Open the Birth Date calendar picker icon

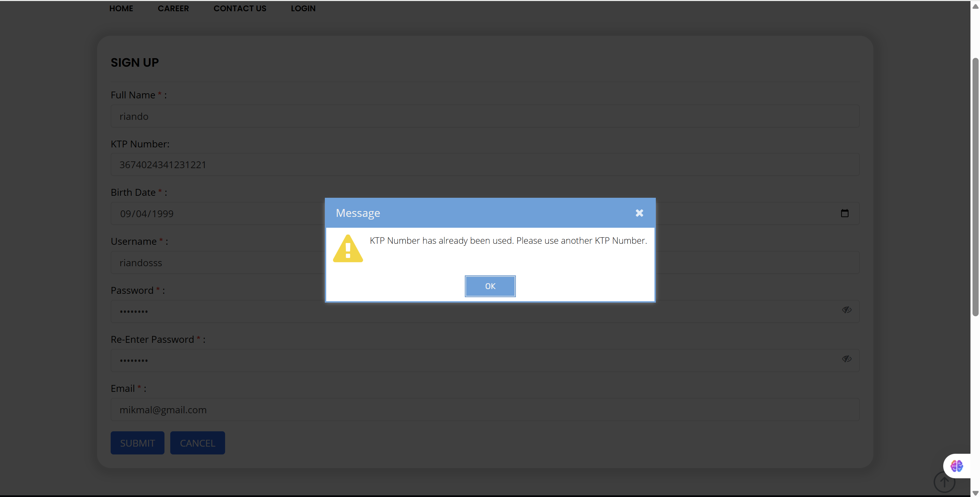click(x=844, y=213)
